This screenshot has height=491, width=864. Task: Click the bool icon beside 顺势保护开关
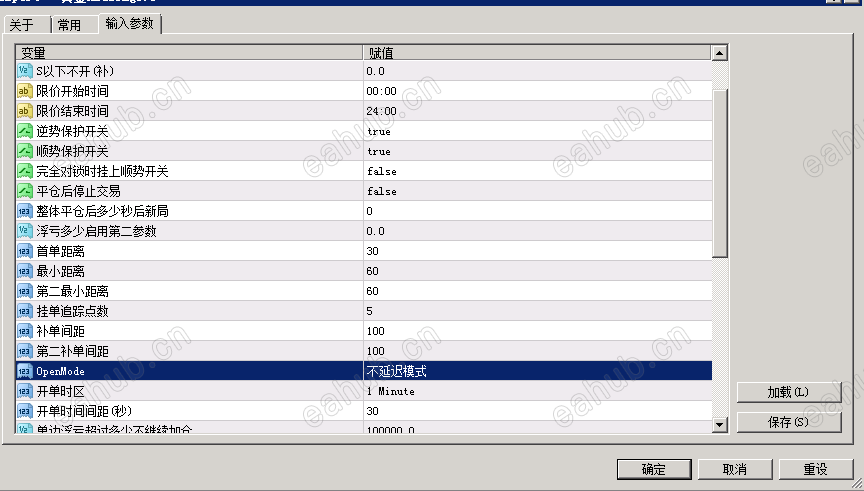tap(25, 150)
